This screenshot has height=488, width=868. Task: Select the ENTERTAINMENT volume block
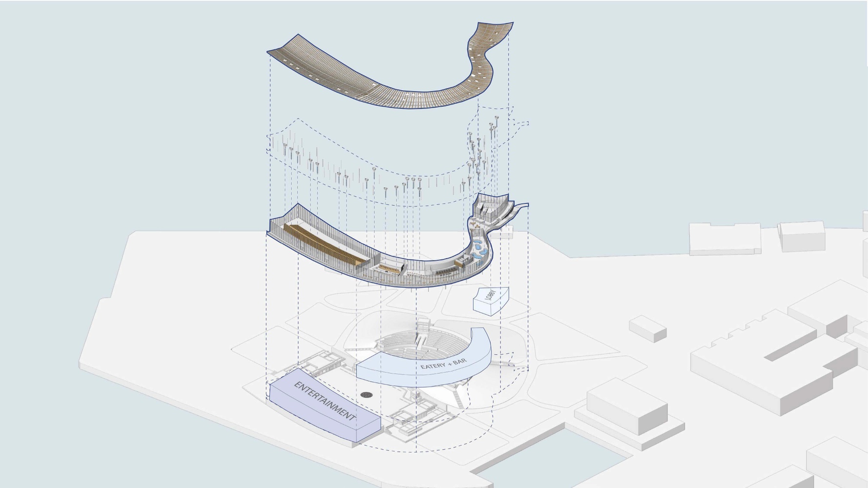coord(325,405)
